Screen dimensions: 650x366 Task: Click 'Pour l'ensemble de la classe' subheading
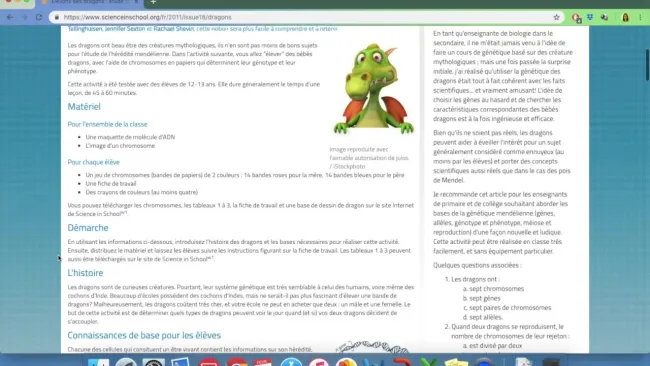click(x=107, y=124)
